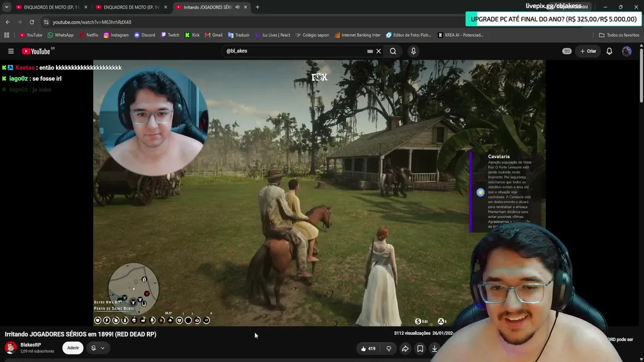
Task: Click the video player area
Action: [x=319, y=193]
